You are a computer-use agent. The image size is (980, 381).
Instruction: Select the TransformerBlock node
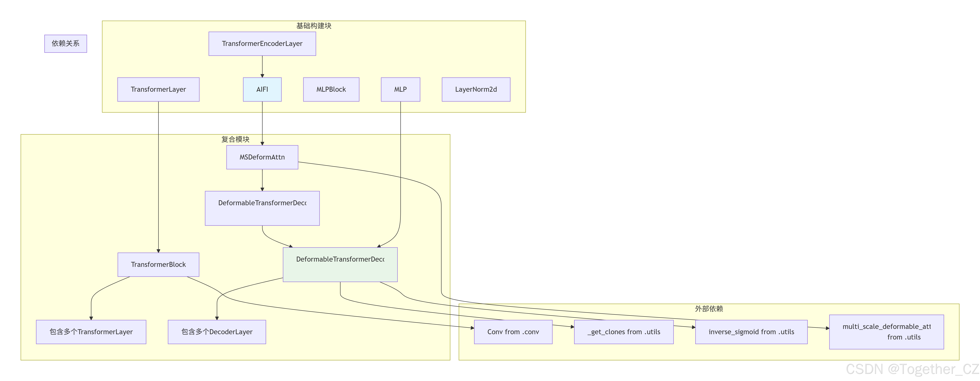(x=158, y=265)
